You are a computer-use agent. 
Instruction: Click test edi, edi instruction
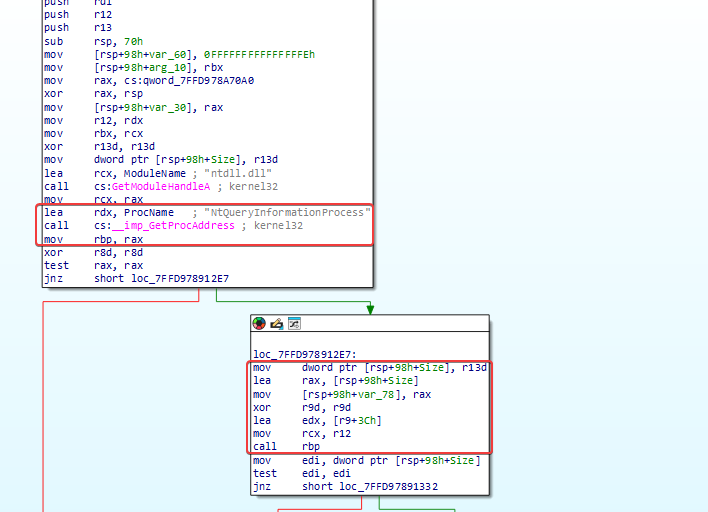[x=302, y=473]
